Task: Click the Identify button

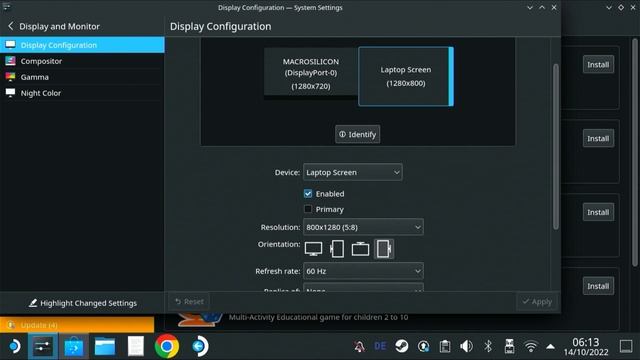Action: tap(358, 134)
